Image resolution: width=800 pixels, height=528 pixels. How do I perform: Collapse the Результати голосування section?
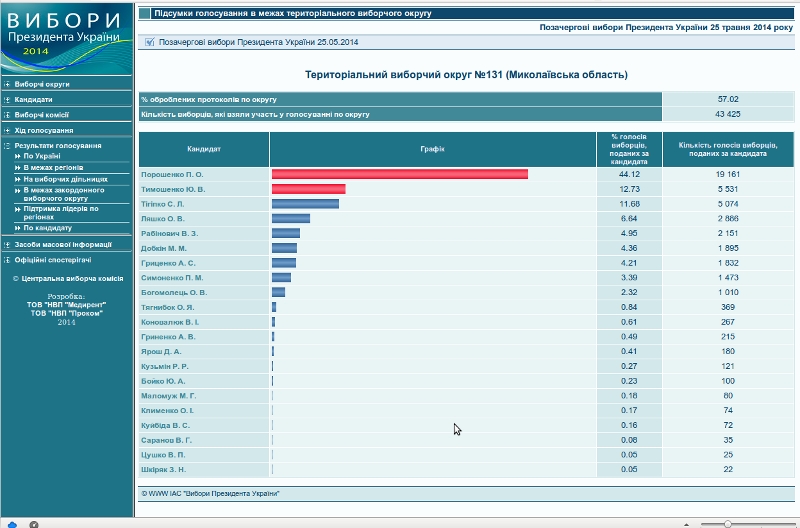[7, 145]
